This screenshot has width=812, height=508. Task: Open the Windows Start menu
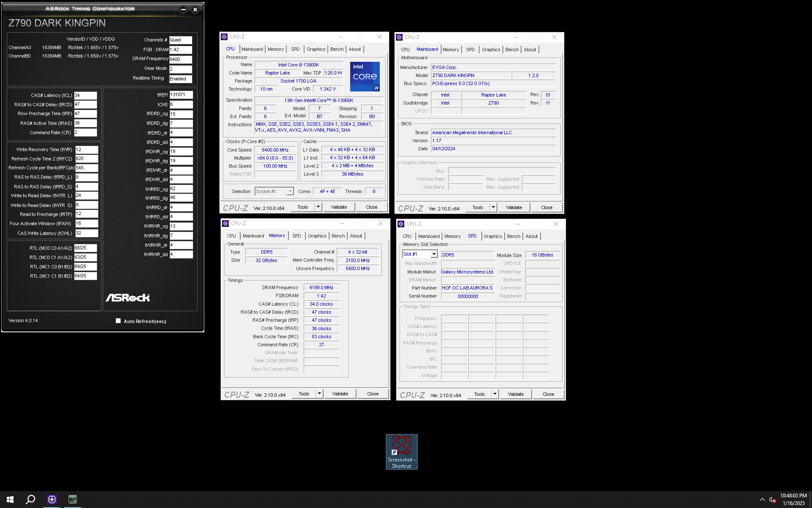click(10, 500)
